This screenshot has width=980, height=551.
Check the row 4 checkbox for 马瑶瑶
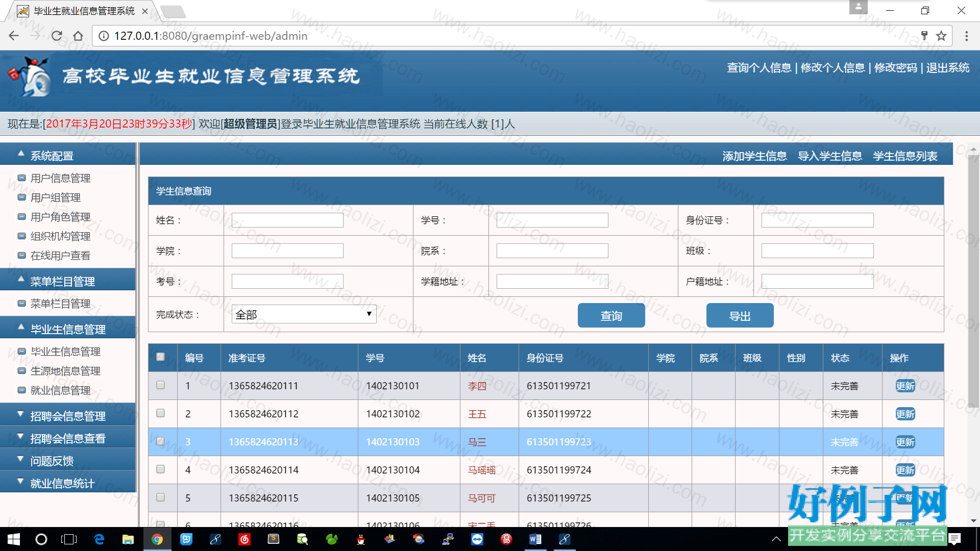[x=160, y=469]
